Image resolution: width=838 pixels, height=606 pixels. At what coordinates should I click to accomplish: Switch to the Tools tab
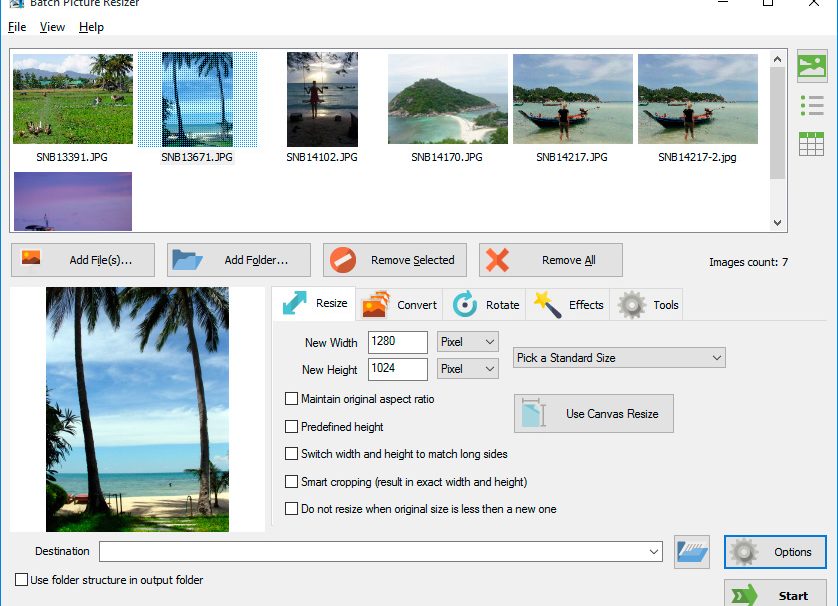pyautogui.click(x=647, y=305)
